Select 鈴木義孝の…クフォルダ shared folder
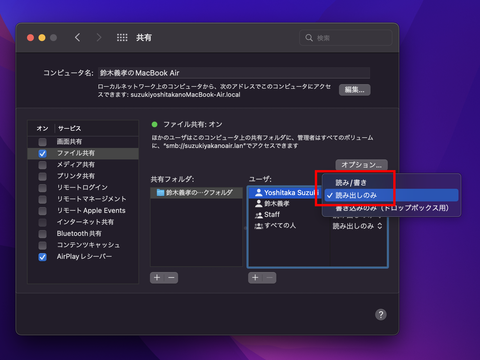The width and height of the screenshot is (480, 360). pos(196,192)
